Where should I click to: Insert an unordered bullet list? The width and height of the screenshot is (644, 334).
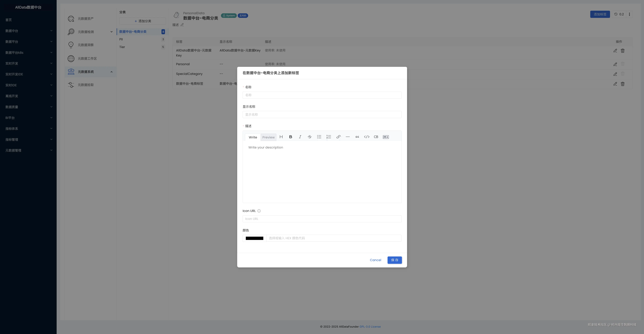pos(319,137)
